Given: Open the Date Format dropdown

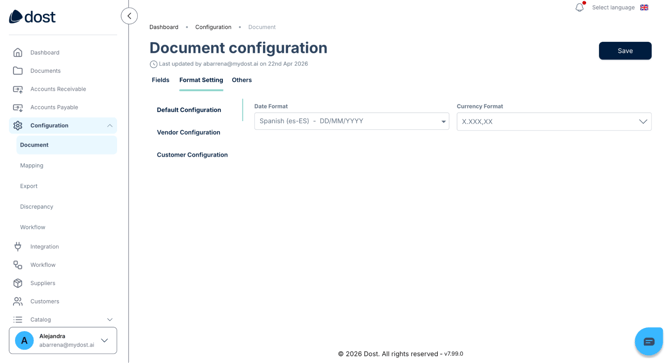Looking at the screenshot, I should tap(352, 121).
